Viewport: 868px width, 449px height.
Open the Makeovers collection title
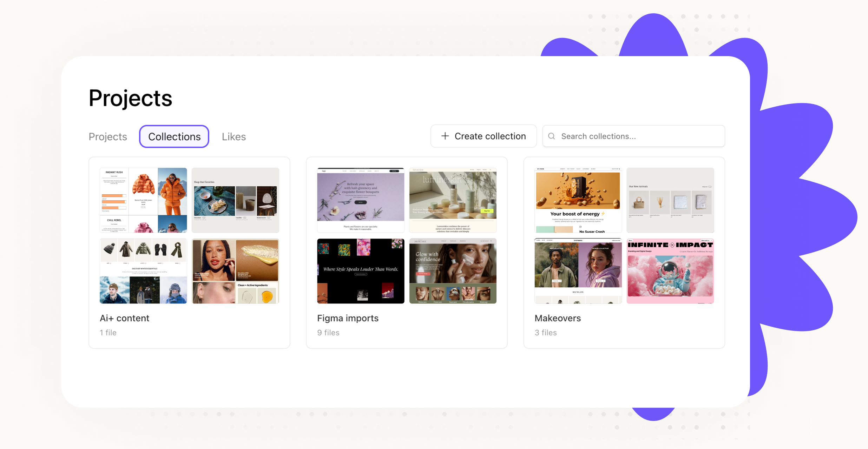[x=558, y=318]
